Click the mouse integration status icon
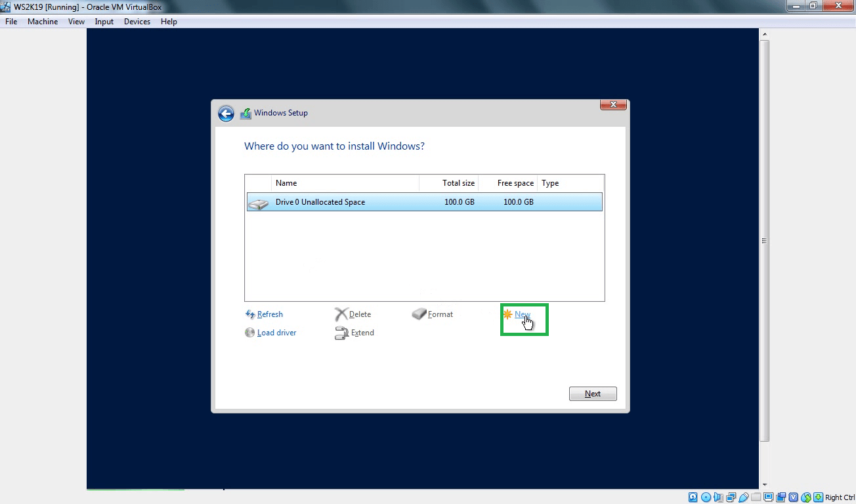 807,497
